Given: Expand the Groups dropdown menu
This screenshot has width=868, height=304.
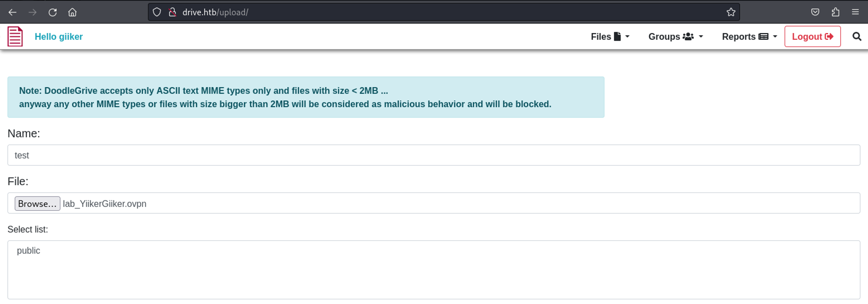Looking at the screenshot, I should coord(675,37).
